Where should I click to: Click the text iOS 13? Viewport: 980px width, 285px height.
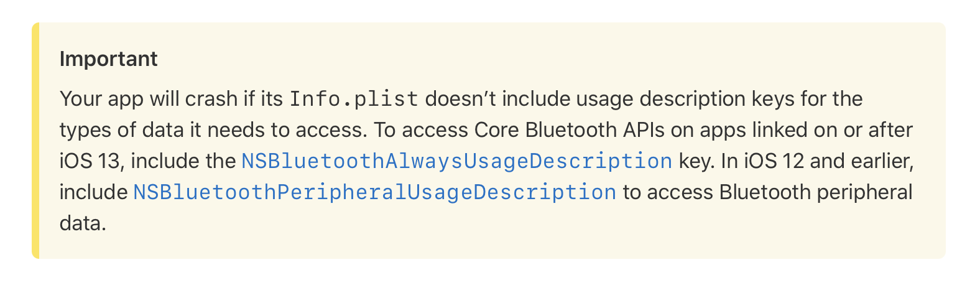(92, 161)
